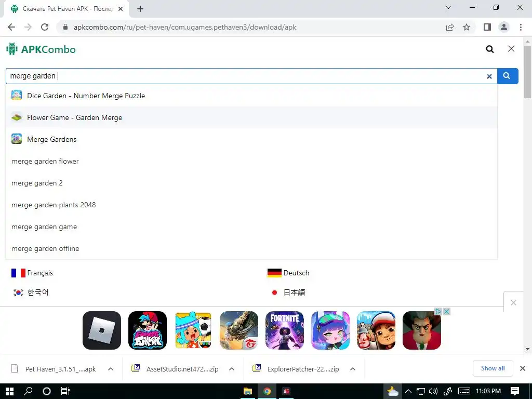This screenshot has height=399, width=532.
Task: Switch language to Japanese 日本語
Action: (x=288, y=292)
